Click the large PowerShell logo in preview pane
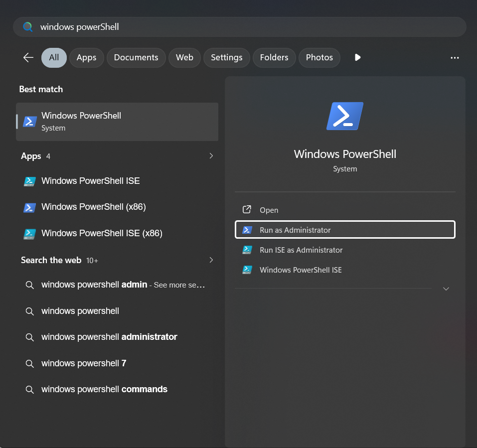Image resolution: width=477 pixels, height=448 pixels. click(345, 116)
